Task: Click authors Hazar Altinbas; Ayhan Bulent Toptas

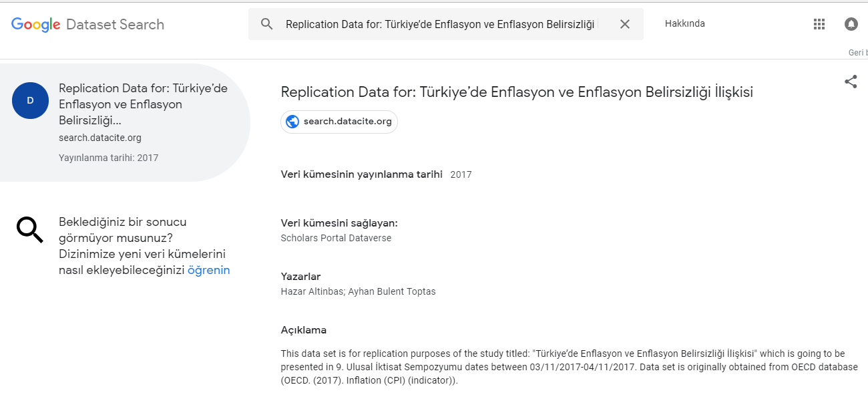Action: tap(358, 291)
